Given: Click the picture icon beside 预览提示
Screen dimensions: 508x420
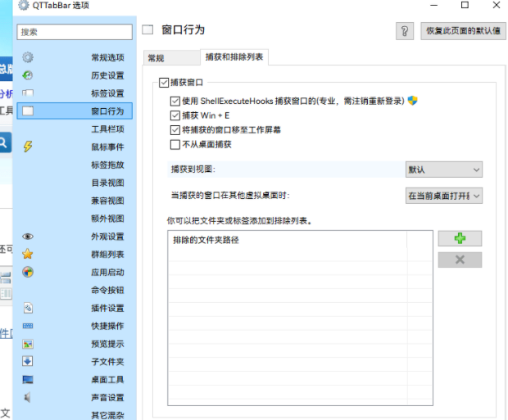Looking at the screenshot, I should 28,344.
